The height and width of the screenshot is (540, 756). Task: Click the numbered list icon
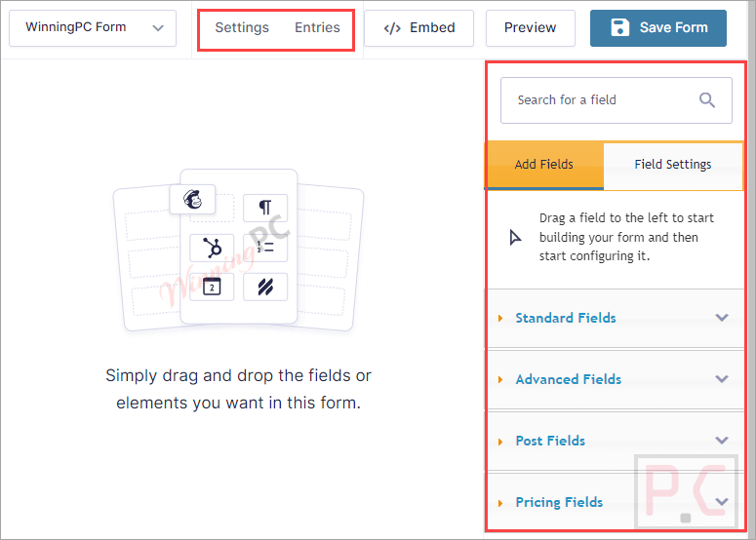[x=265, y=248]
